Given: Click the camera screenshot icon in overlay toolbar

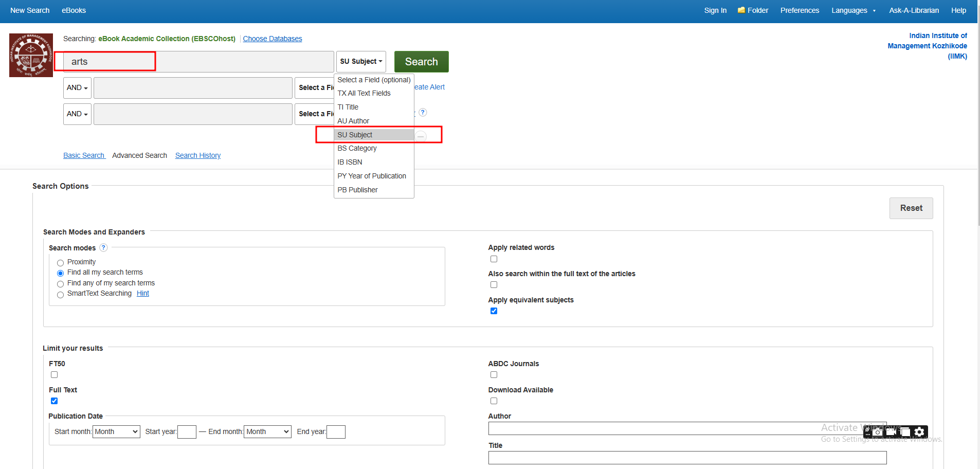Looking at the screenshot, I should (878, 432).
